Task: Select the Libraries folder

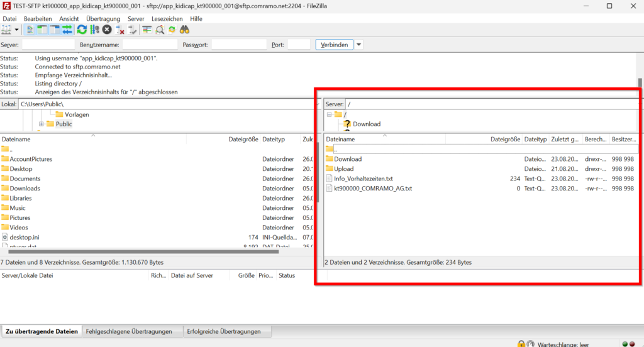Action: (x=21, y=198)
